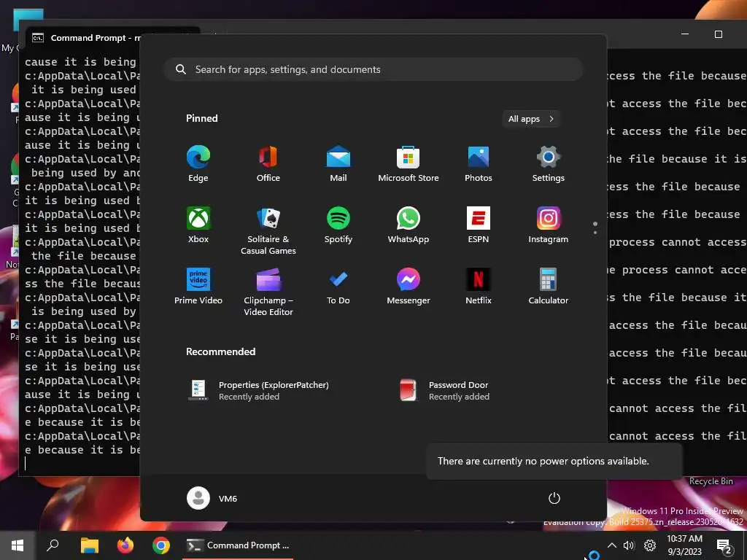Go to next page of pinned apps

(595, 233)
